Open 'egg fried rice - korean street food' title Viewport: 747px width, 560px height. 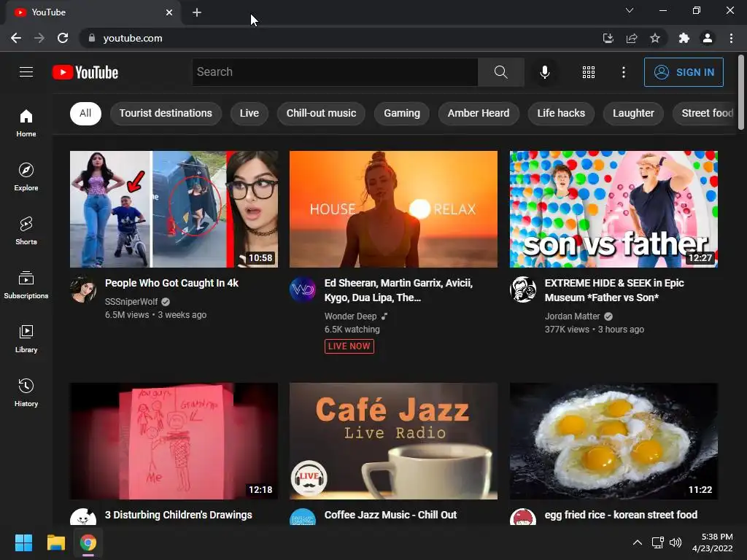pos(621,515)
